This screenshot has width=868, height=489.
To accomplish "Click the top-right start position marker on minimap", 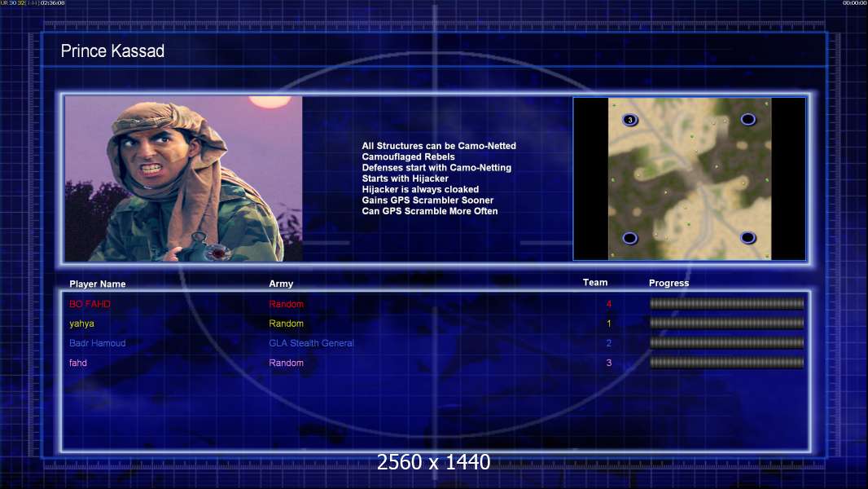I will tap(747, 119).
